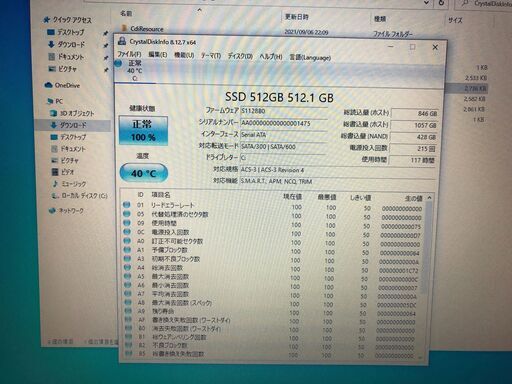Open the CdiResource folder in Explorer
This screenshot has height=384, width=512.
tap(147, 29)
